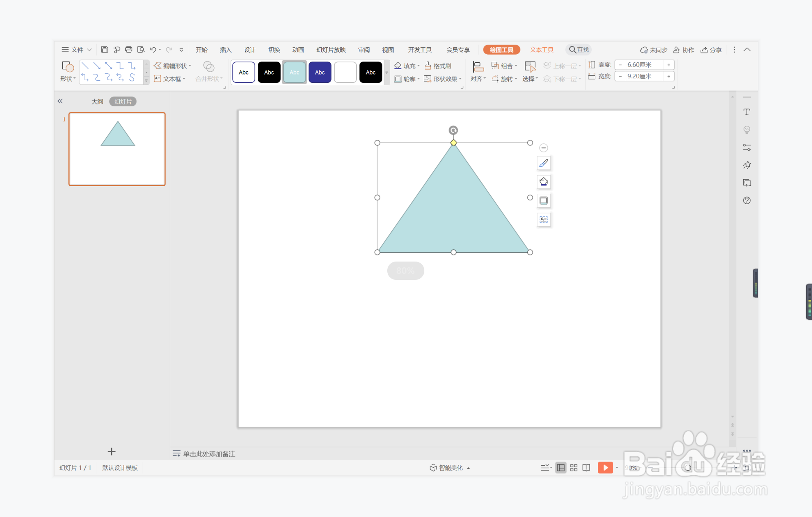Screen dimensions: 812x517
Task: Click the print icon in toolbar
Action: [x=129, y=50]
